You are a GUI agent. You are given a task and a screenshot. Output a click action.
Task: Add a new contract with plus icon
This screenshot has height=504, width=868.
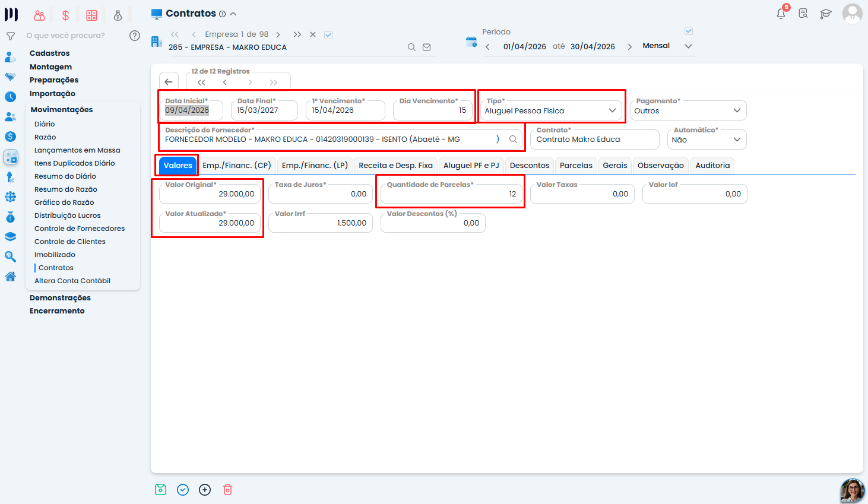(x=205, y=490)
